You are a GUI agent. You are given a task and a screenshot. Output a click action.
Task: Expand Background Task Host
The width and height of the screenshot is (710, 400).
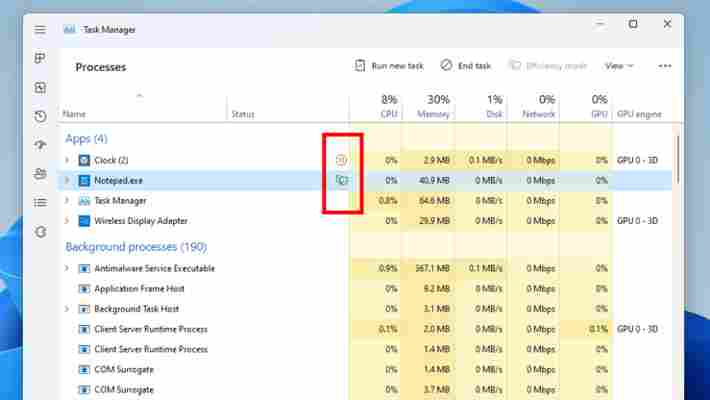point(67,309)
